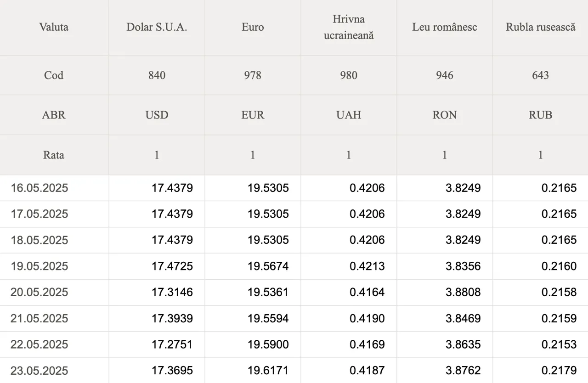Select RON rate 3.8808
Screen dimensions: 588x383
463,292
